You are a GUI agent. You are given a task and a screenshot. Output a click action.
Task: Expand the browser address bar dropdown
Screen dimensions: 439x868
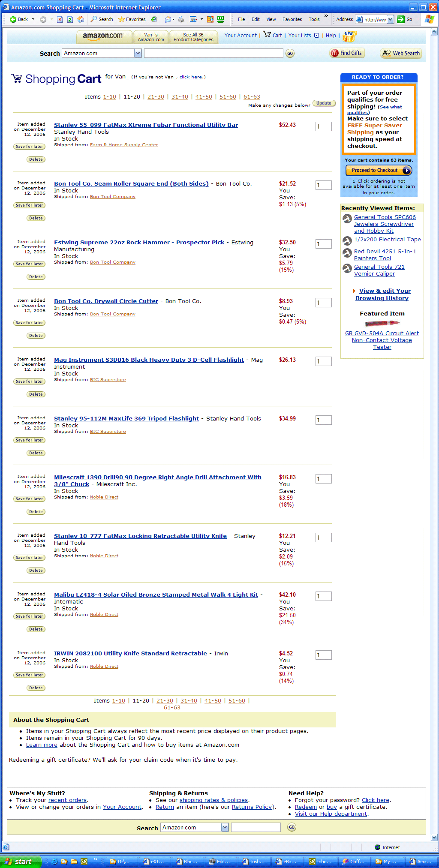click(x=390, y=19)
